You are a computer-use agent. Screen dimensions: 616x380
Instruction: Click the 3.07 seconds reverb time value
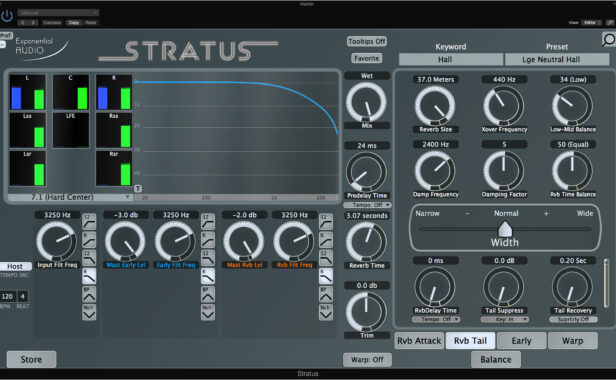pos(367,215)
